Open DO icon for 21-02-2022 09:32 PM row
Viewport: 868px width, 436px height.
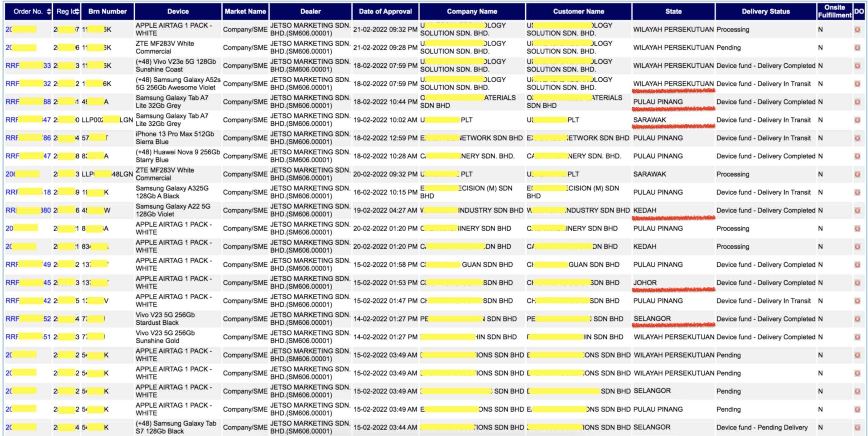(x=857, y=30)
